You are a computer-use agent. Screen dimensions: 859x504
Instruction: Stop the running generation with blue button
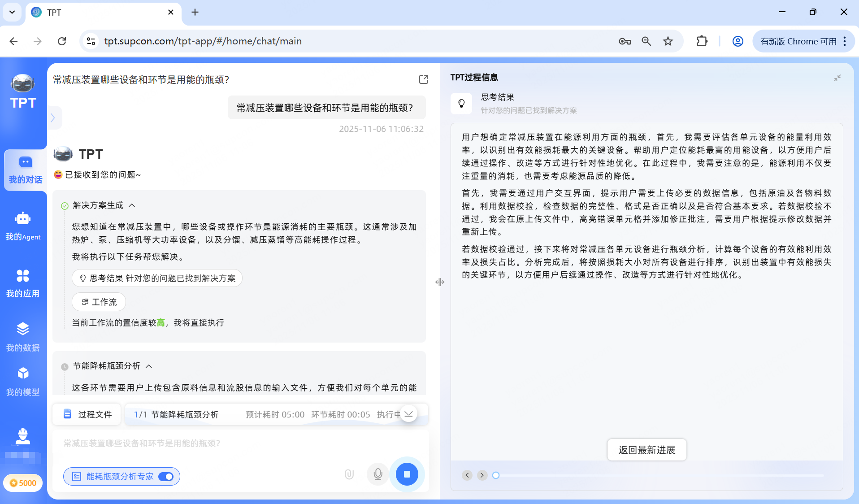407,474
